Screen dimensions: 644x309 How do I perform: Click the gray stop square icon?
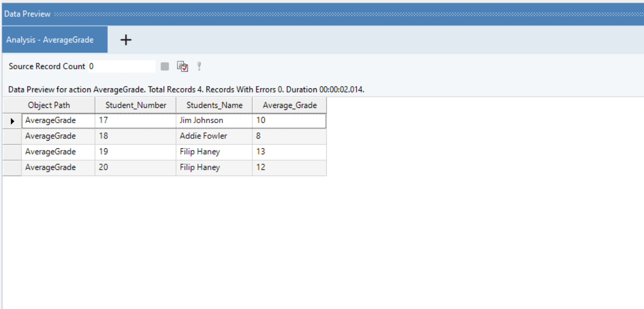165,66
